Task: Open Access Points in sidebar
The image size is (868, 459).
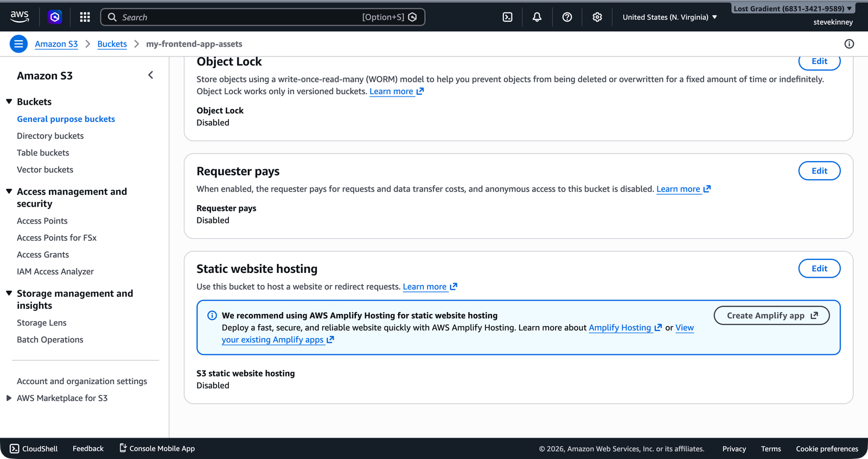Action: click(42, 221)
